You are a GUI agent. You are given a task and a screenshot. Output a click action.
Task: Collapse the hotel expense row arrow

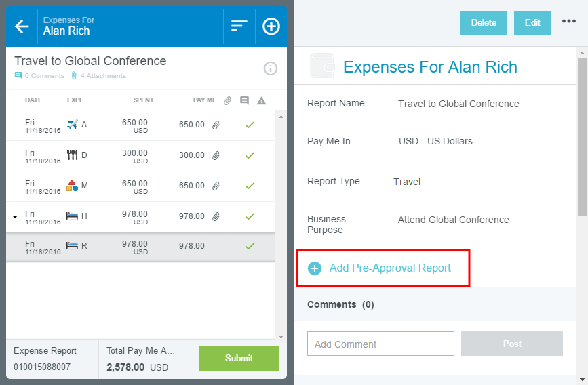[x=15, y=217]
